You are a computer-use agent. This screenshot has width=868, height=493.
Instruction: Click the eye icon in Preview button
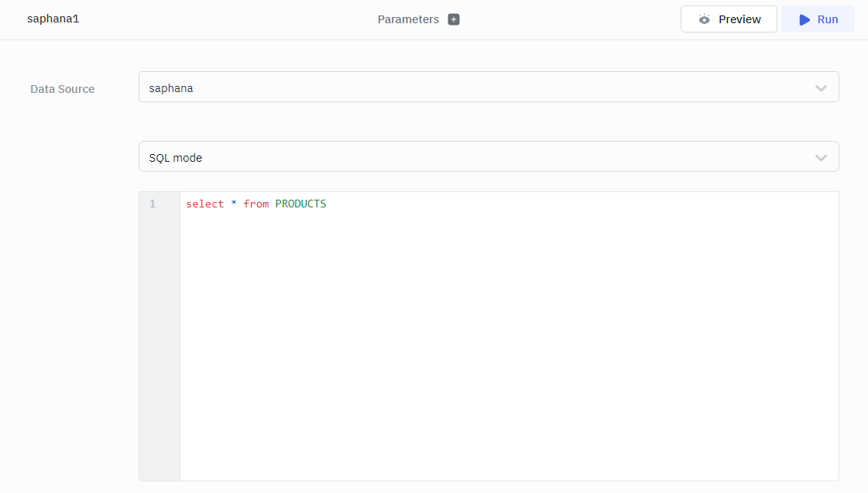click(x=704, y=19)
